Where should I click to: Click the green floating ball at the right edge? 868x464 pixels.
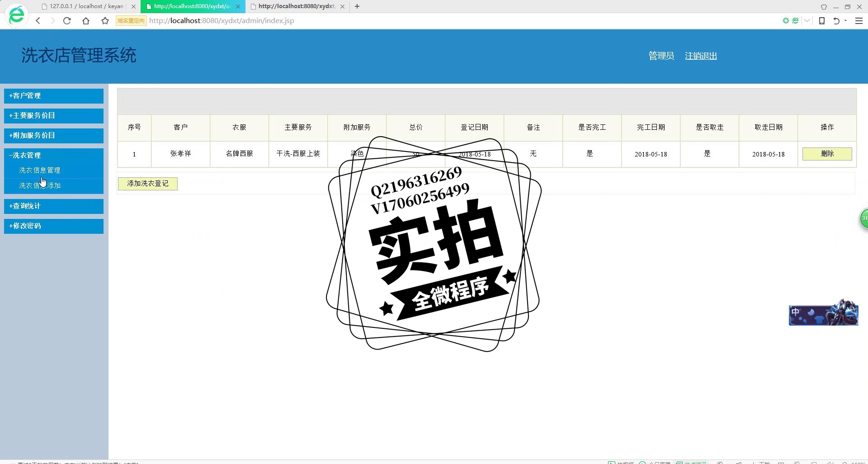pos(864,218)
